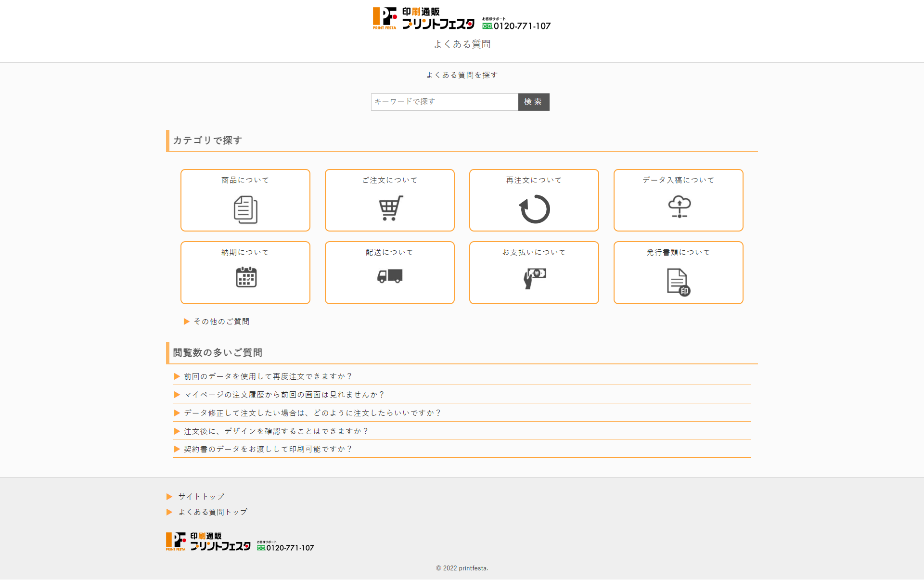924x580 pixels.
Task: Open question 注文後に、デザインを確認することはできますか？
Action: pyautogui.click(x=276, y=431)
